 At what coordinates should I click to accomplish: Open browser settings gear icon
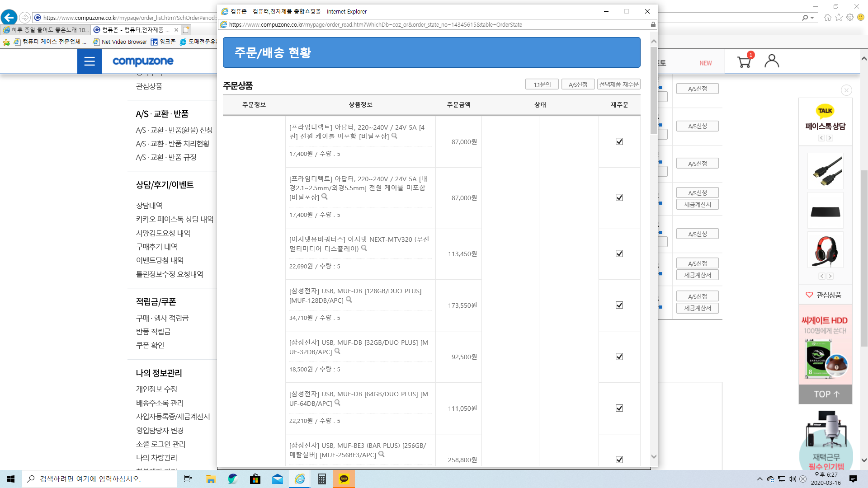click(850, 17)
